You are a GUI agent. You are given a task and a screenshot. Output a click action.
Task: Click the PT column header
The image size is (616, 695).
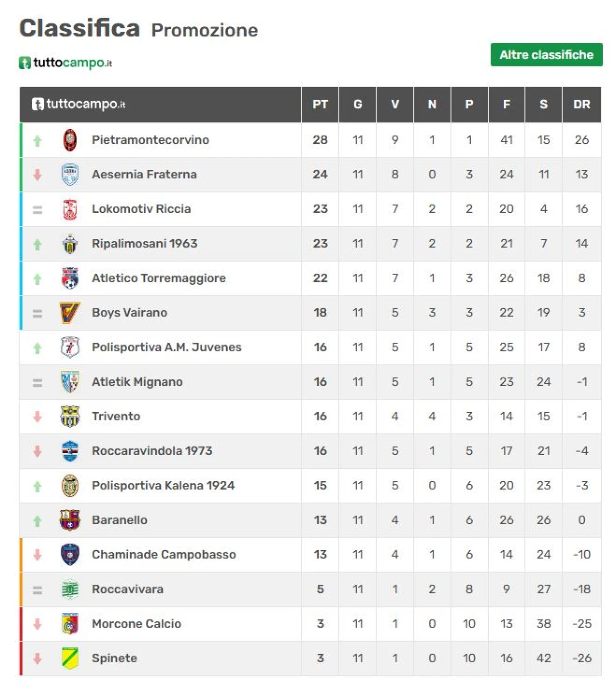[320, 104]
